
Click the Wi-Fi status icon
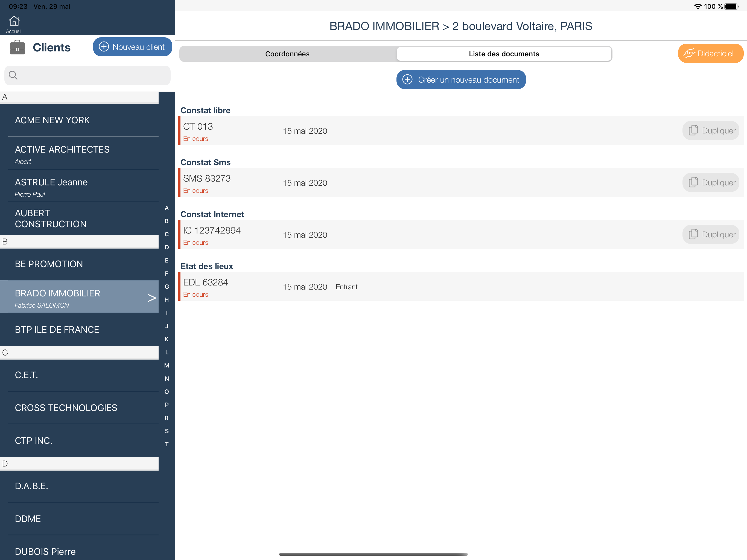click(x=698, y=6)
